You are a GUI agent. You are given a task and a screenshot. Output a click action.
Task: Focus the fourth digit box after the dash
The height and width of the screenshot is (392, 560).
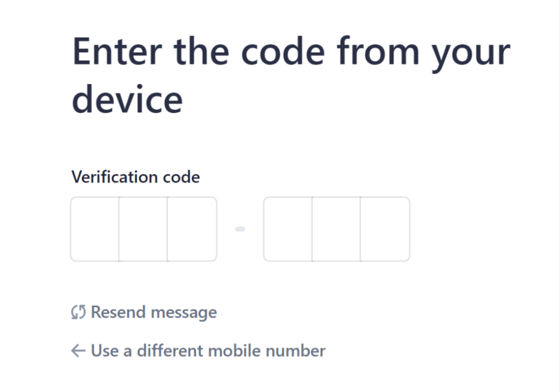click(288, 229)
